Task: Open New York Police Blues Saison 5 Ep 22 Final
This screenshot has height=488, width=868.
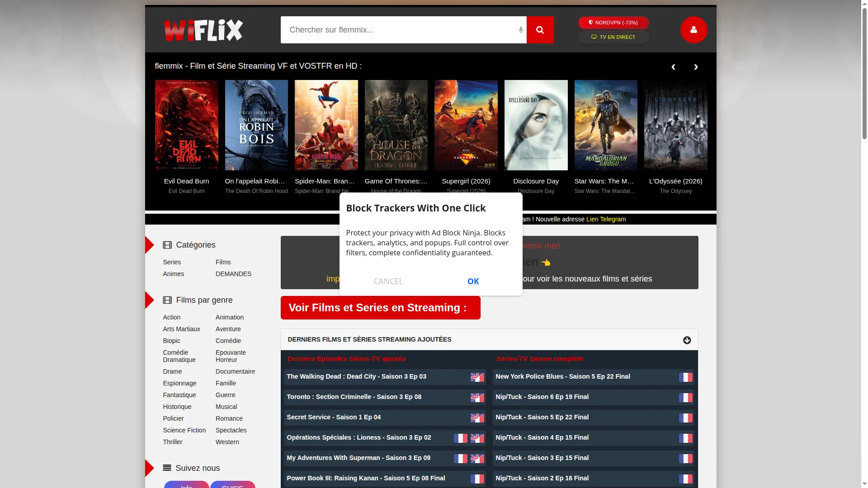Action: pos(594,377)
